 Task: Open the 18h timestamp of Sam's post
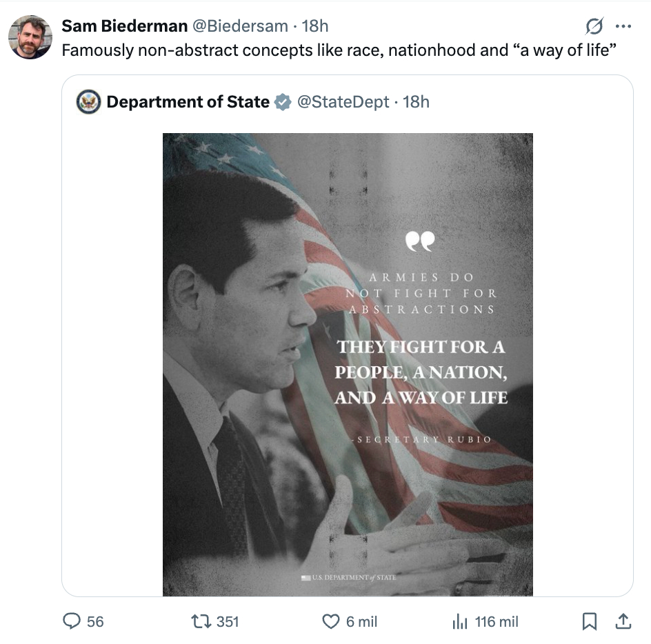[x=315, y=26]
